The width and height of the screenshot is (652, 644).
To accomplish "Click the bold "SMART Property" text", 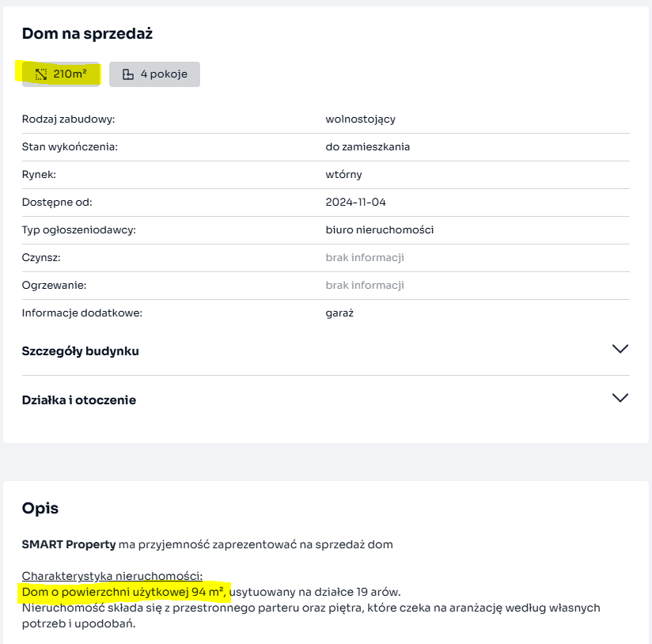I will [x=69, y=544].
